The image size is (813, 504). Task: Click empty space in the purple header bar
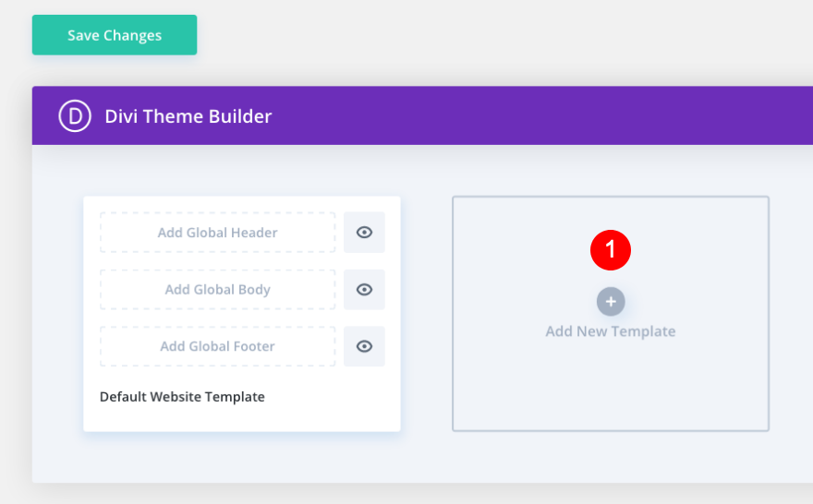pyautogui.click(x=554, y=116)
